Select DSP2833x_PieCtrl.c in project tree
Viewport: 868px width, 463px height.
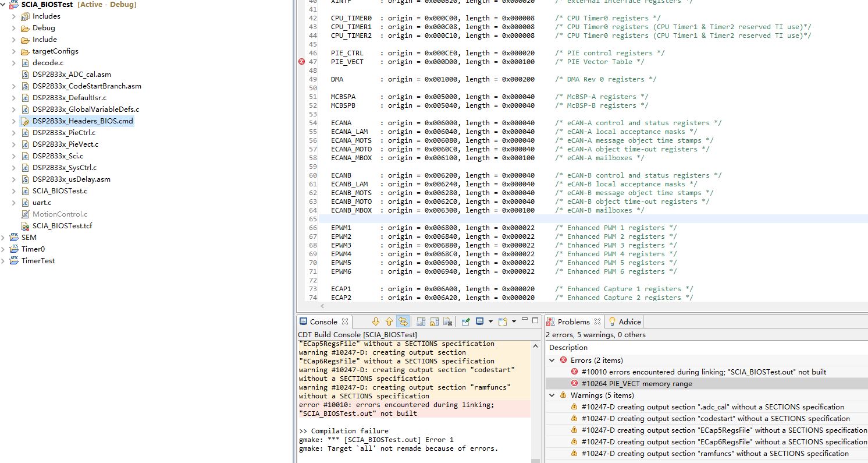tap(64, 133)
